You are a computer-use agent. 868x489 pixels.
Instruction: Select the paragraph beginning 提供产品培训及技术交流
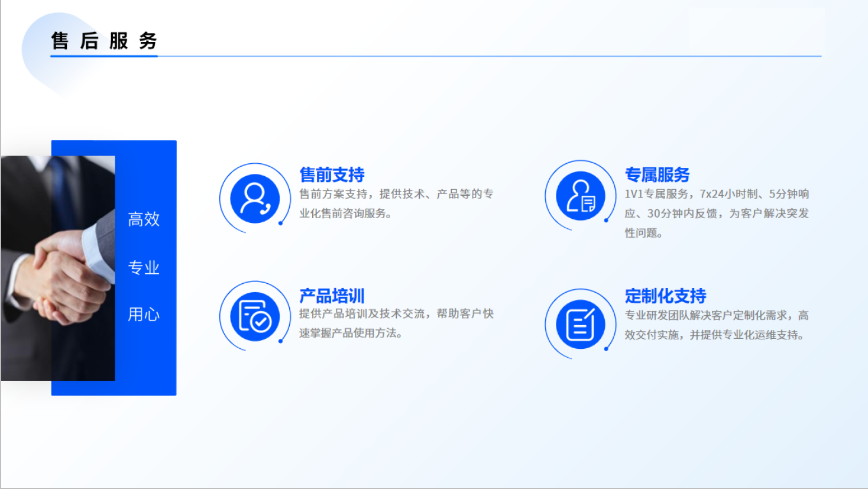396,323
